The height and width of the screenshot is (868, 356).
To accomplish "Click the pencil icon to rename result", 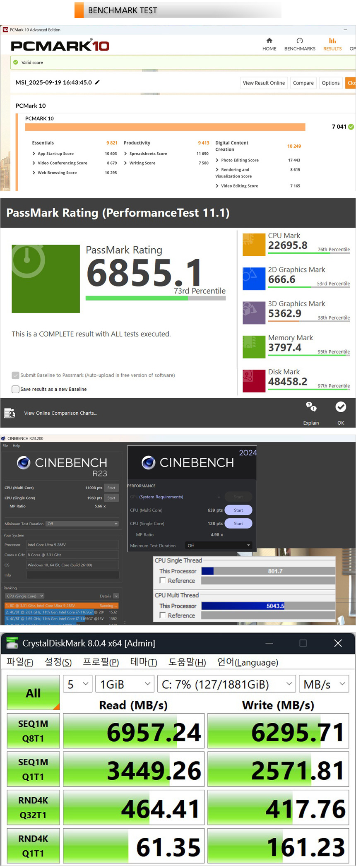I will tap(97, 82).
